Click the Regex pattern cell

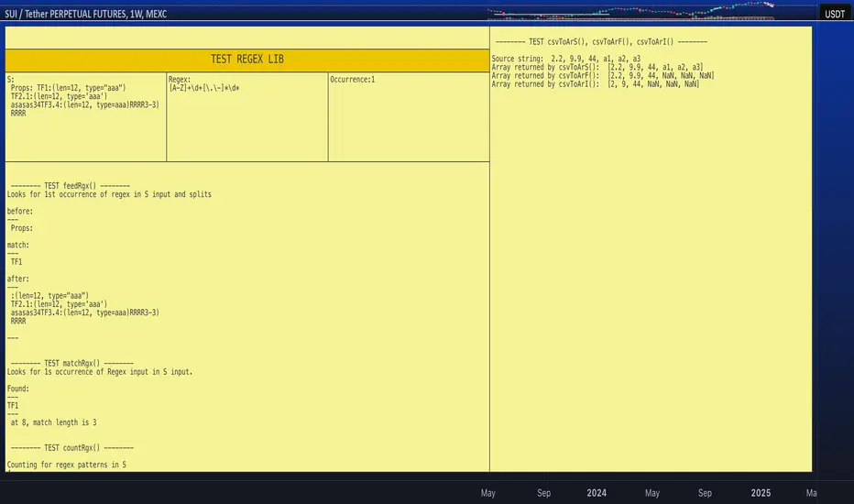click(x=246, y=116)
